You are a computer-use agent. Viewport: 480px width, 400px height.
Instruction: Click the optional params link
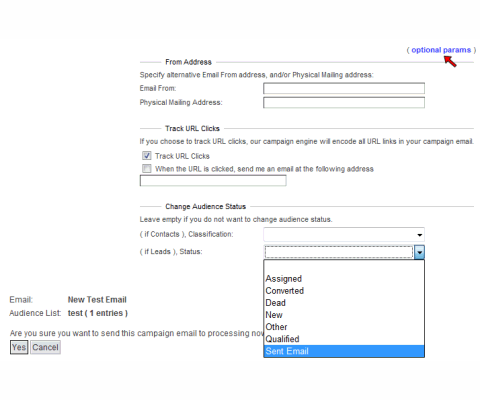441,50
